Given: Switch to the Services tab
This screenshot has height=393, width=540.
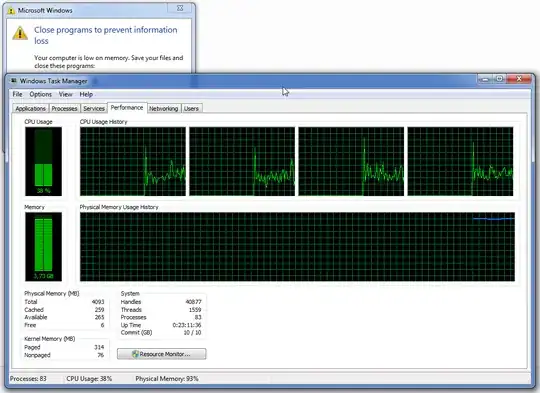Looking at the screenshot, I should [x=94, y=108].
